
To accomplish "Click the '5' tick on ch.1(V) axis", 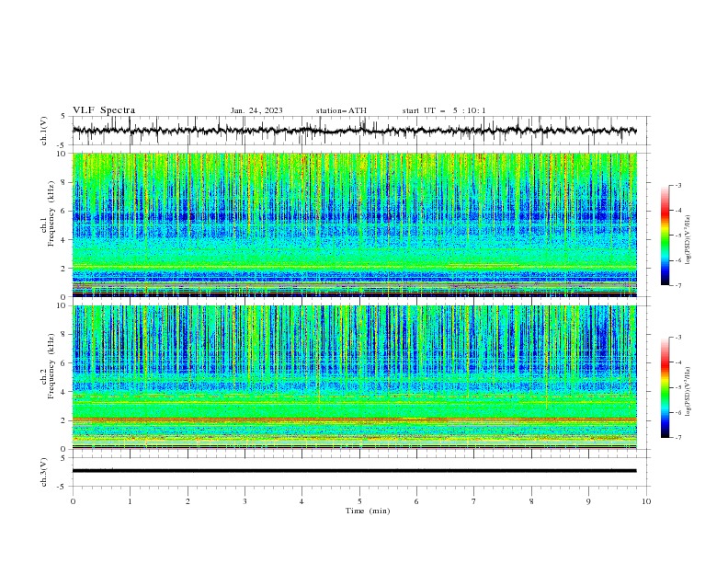I will pyautogui.click(x=63, y=117).
